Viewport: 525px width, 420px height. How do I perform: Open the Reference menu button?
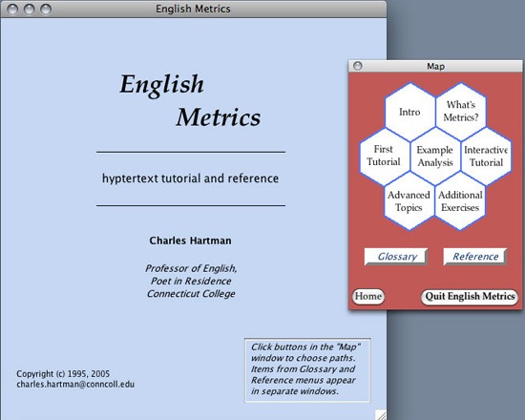coord(475,257)
